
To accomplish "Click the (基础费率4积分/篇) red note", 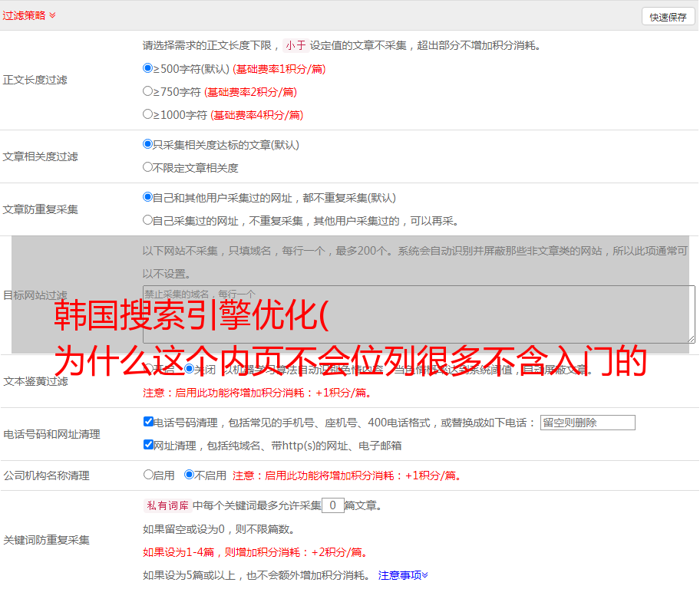I will [256, 115].
